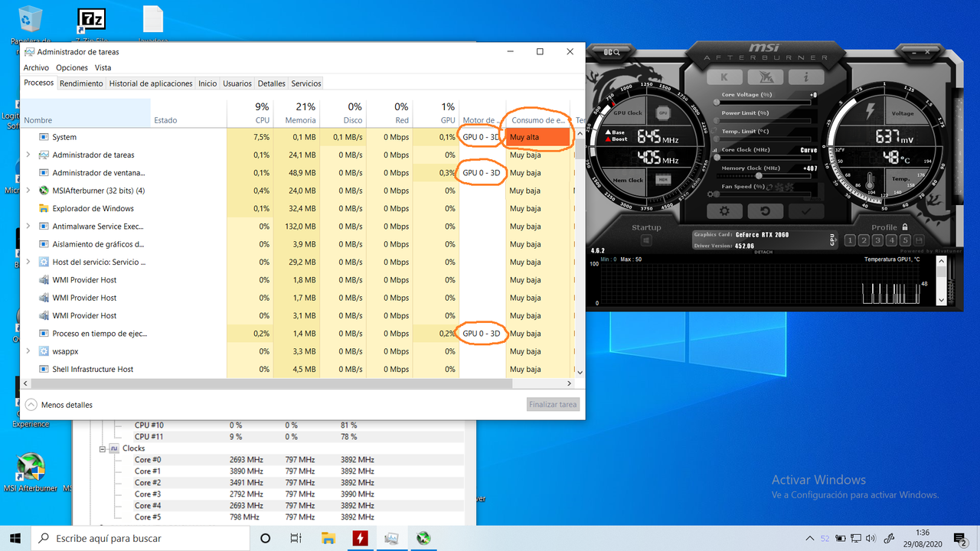Show hidden tray icons chevron
Viewport: 980px width, 551px height.
[x=810, y=538]
